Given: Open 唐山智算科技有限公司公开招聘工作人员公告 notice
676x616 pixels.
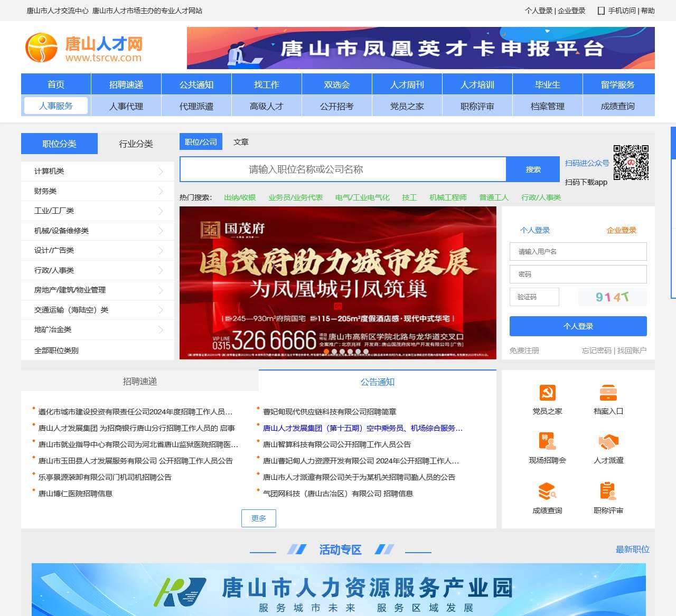Looking at the screenshot, I should (337, 444).
